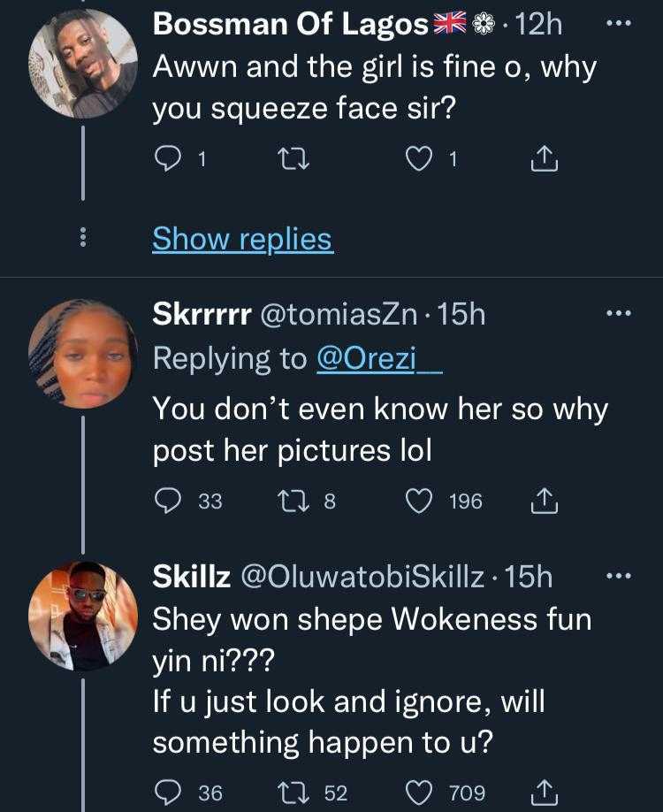Reply to Skillz tweet with 36 replies
The height and width of the screenshot is (812, 663).
point(168,792)
